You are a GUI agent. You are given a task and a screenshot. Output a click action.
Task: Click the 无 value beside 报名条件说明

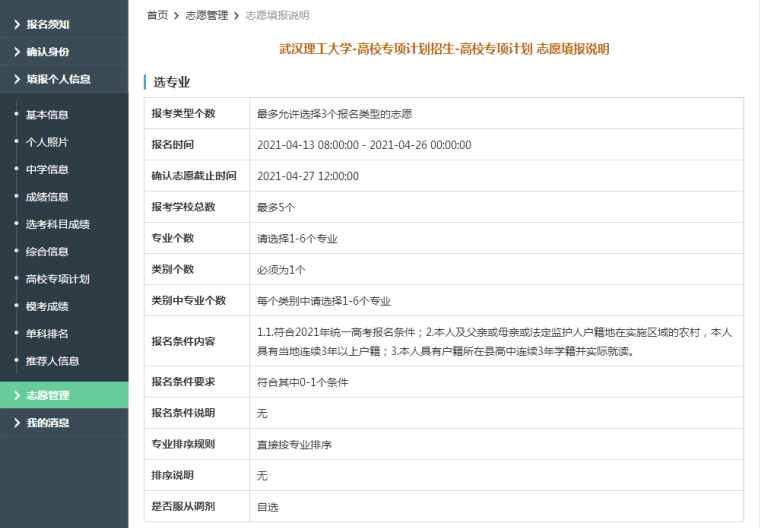(262, 413)
